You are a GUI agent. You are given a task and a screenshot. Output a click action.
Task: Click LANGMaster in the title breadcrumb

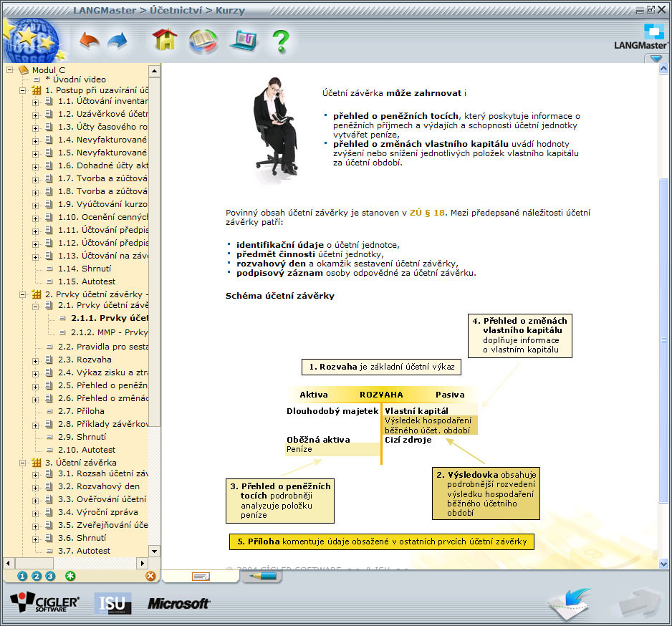click(x=104, y=10)
